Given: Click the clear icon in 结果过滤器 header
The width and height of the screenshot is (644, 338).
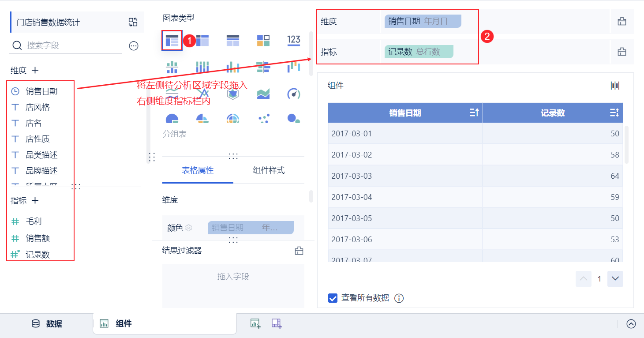Looking at the screenshot, I should [299, 251].
